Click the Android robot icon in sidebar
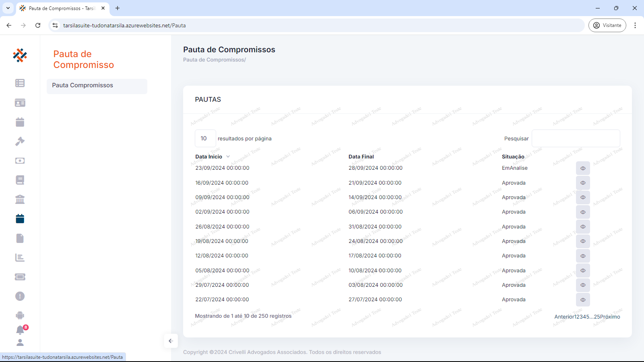This screenshot has height=362, width=644. [20, 315]
